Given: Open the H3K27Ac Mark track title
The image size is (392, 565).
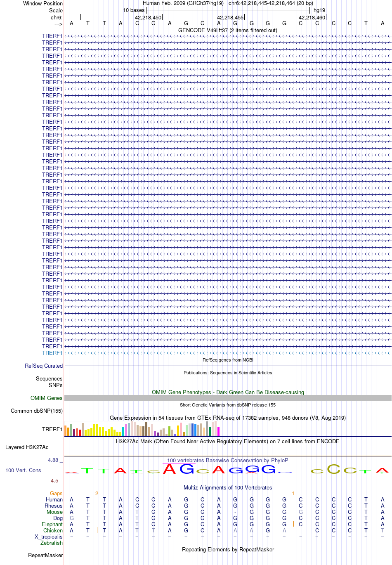Looking at the screenshot, I should click(x=228, y=442).
